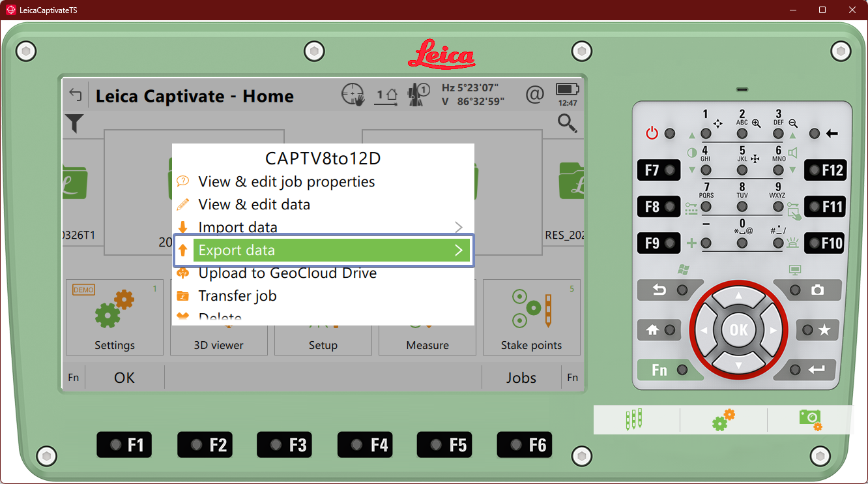The width and height of the screenshot is (868, 484).
Task: Click the 8 TUV key on keypad
Action: pos(742,207)
